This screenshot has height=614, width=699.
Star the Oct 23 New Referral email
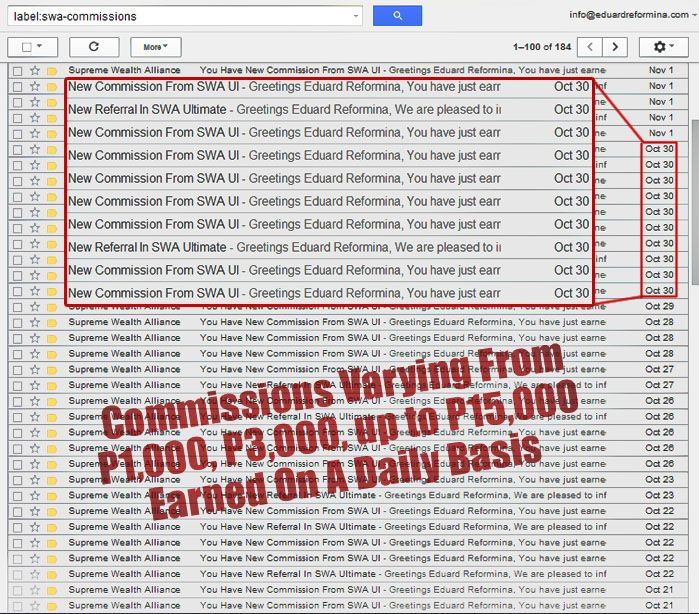click(35, 495)
